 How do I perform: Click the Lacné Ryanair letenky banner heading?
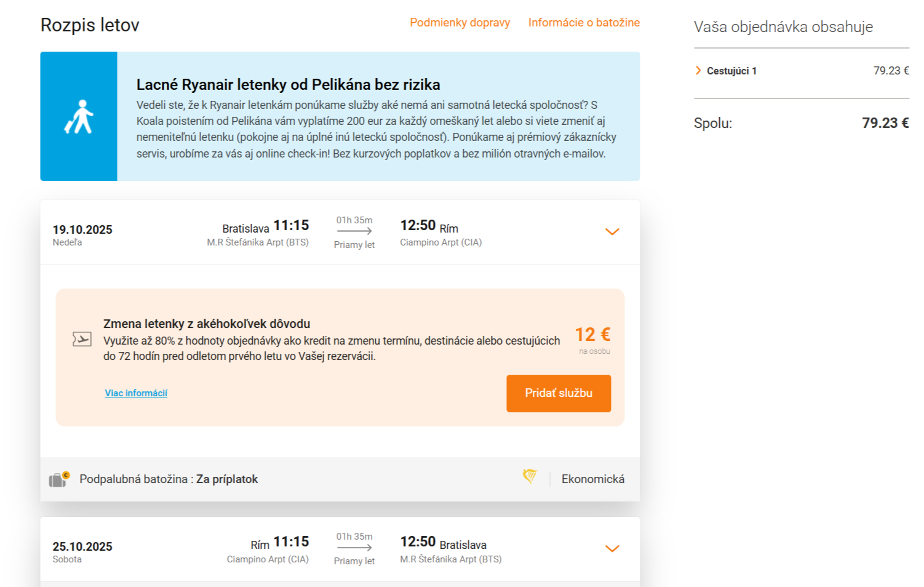point(288,84)
